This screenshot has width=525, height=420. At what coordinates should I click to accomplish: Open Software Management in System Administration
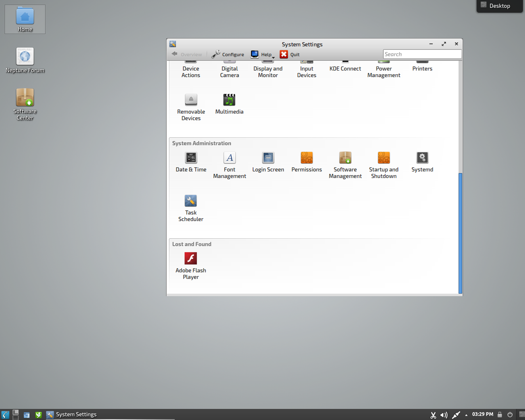pos(345,165)
